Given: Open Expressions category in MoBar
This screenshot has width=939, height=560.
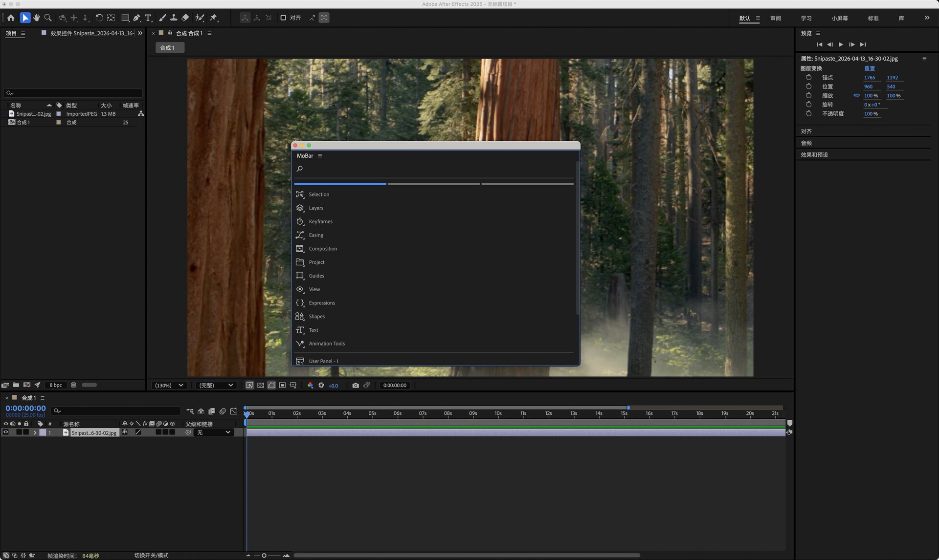Looking at the screenshot, I should point(321,303).
